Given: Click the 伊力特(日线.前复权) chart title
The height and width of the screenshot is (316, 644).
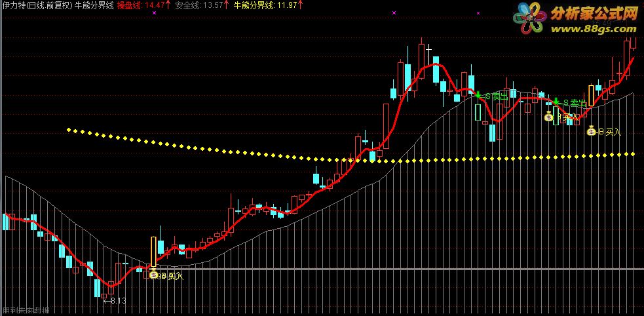Looking at the screenshot, I should (x=37, y=5).
